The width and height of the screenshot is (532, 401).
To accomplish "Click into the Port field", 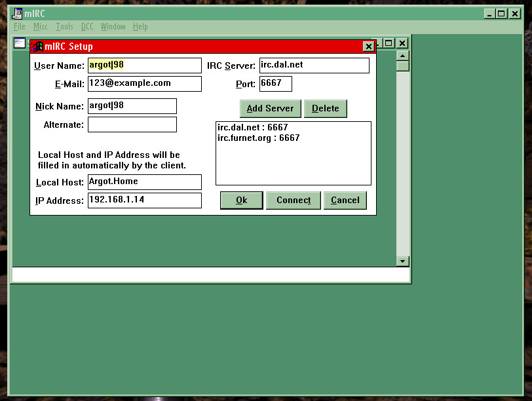I will coord(275,84).
